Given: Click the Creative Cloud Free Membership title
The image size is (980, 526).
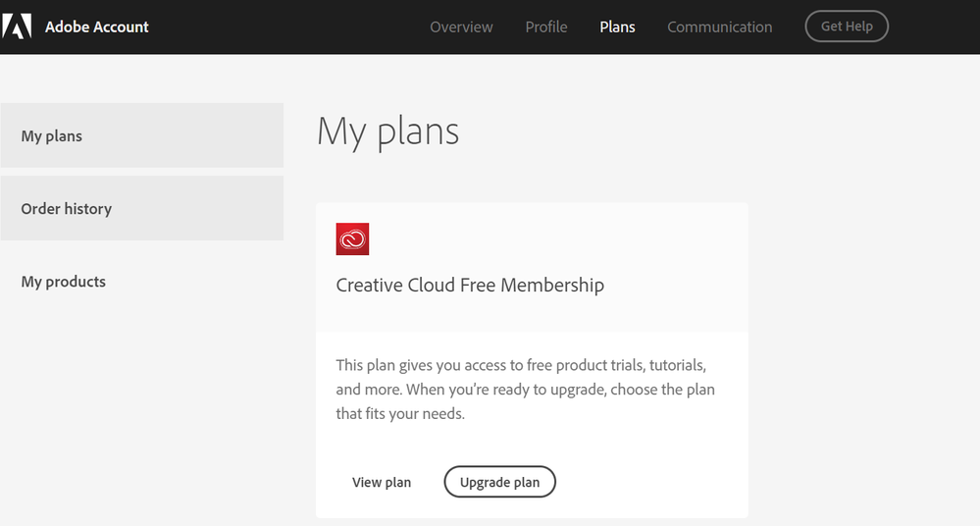Looking at the screenshot, I should 470,286.
